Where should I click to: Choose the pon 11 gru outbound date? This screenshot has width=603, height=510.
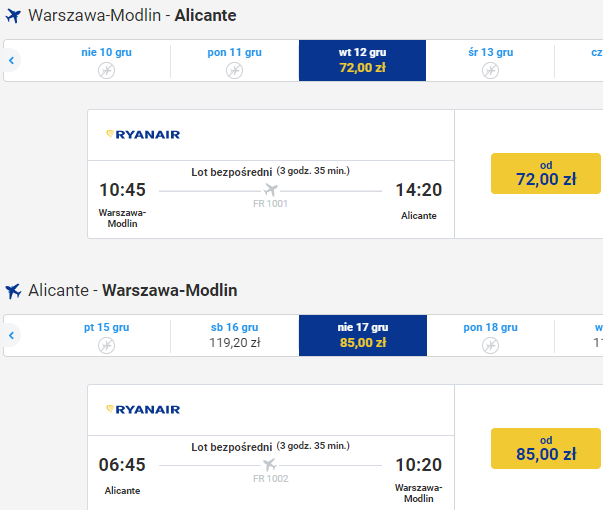click(235, 60)
